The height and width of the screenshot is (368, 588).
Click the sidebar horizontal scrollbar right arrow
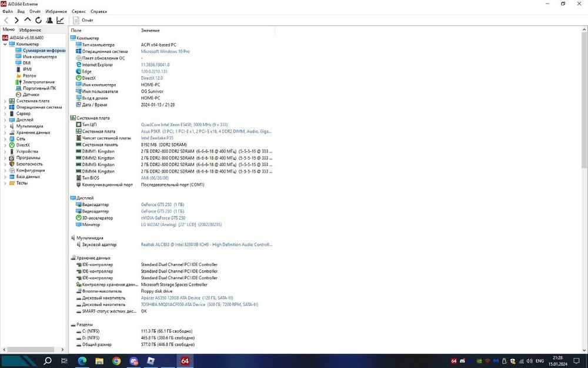(62, 350)
